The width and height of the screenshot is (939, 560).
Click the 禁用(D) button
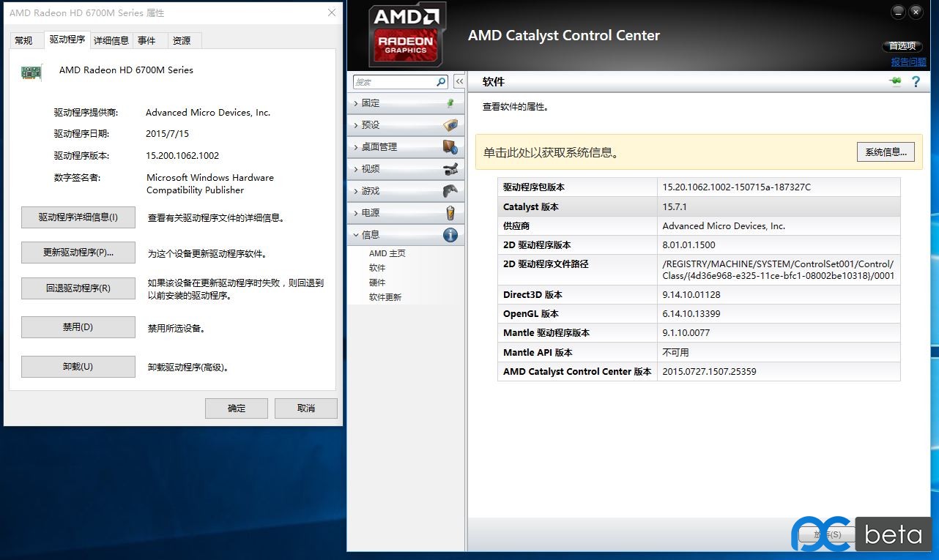point(78,327)
